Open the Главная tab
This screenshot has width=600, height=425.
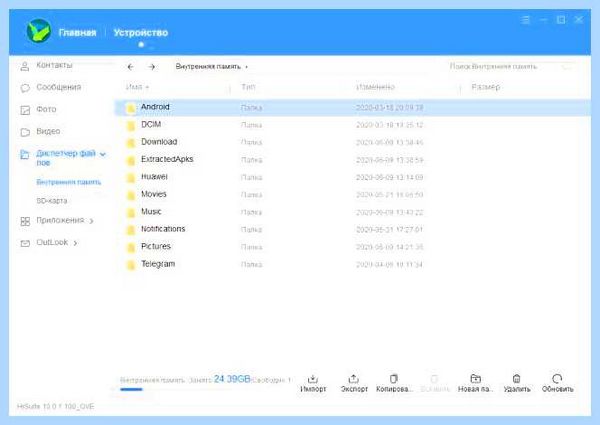[77, 33]
